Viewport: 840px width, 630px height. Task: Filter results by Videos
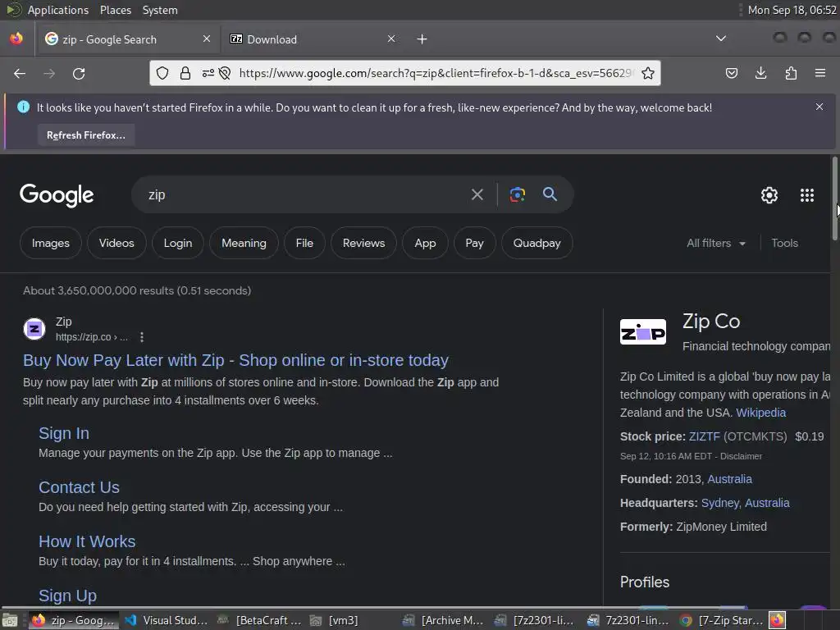(x=116, y=243)
